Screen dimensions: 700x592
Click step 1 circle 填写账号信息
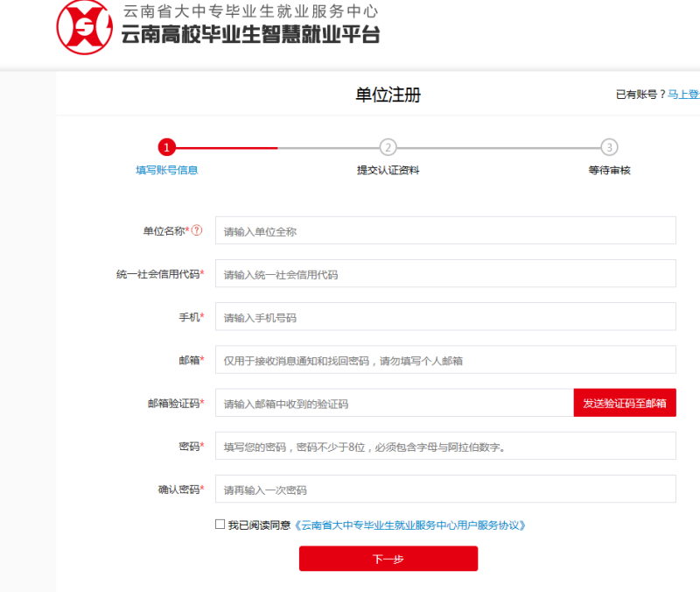click(x=166, y=147)
